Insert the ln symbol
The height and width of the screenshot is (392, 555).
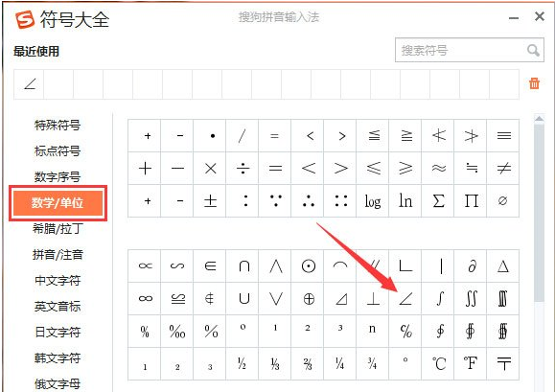(405, 201)
